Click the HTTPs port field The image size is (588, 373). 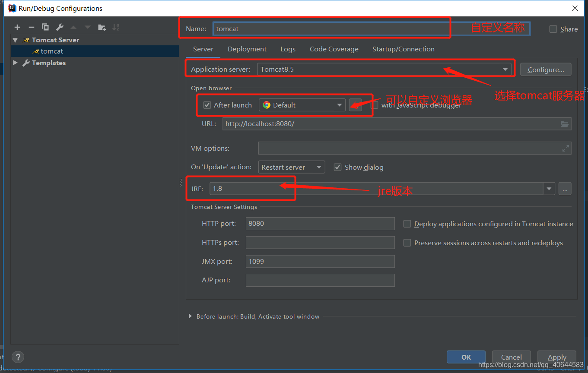tap(320, 243)
